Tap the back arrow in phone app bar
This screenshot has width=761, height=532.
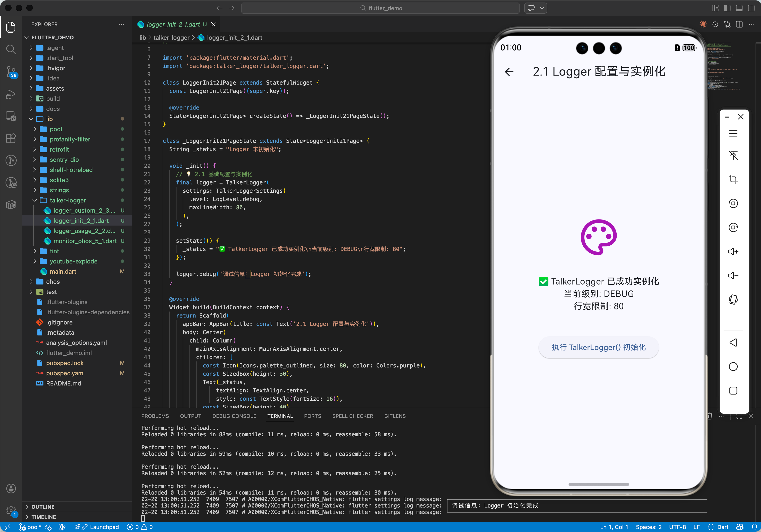[509, 72]
